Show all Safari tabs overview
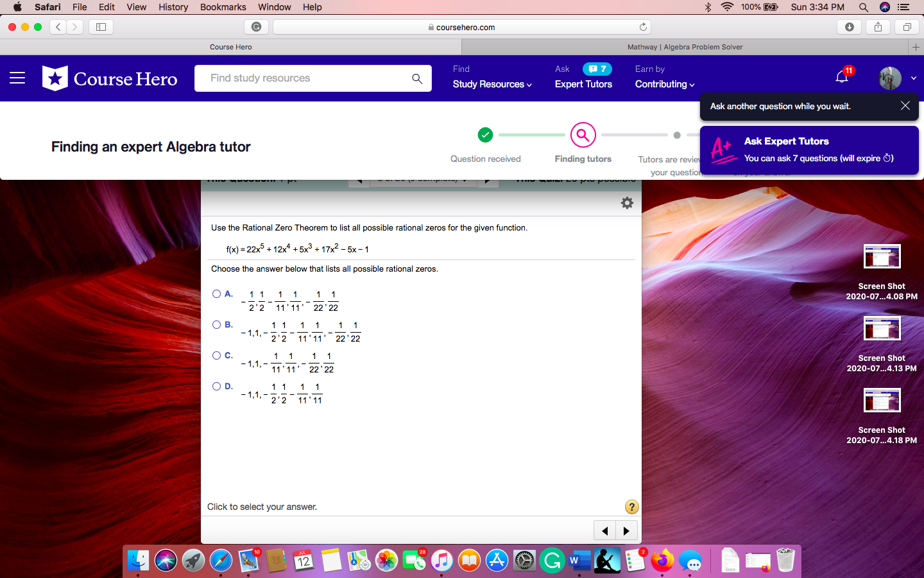The image size is (924, 578). click(907, 27)
